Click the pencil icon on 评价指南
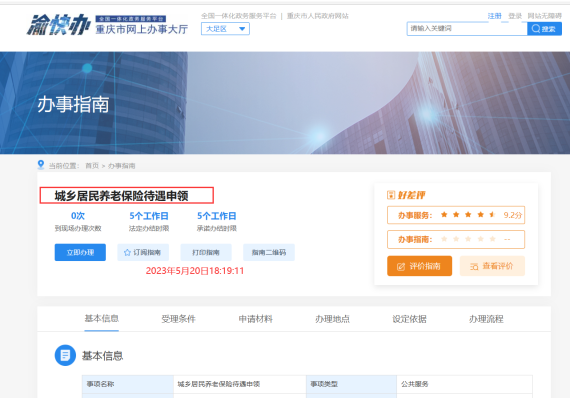This screenshot has width=571, height=399. [x=401, y=266]
